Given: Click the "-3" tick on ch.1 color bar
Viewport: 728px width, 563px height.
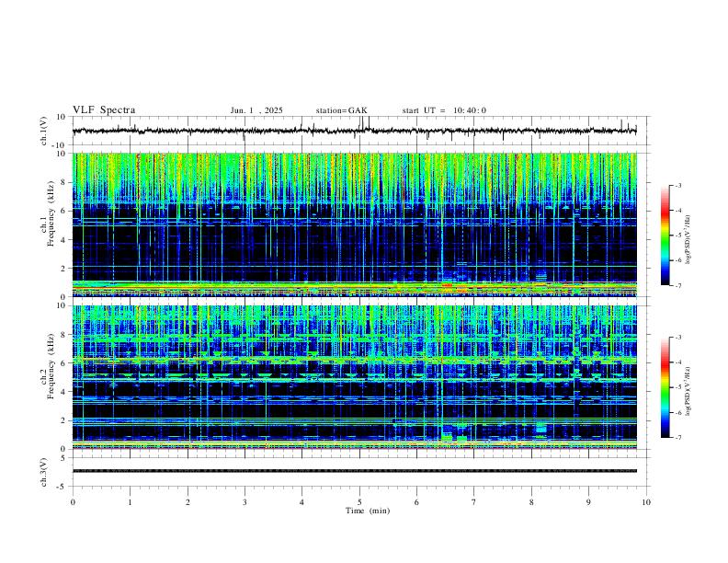Looking at the screenshot, I should click(x=677, y=185).
